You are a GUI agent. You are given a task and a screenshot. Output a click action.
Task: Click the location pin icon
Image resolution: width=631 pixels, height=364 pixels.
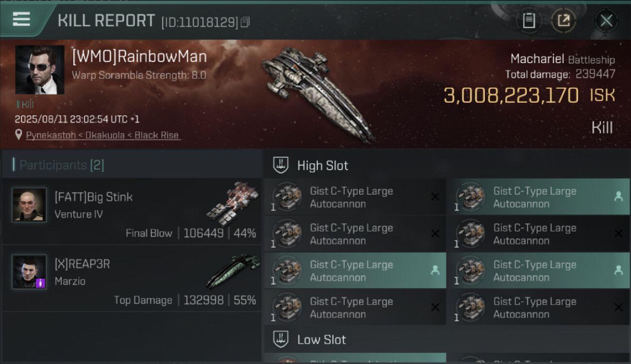click(18, 135)
